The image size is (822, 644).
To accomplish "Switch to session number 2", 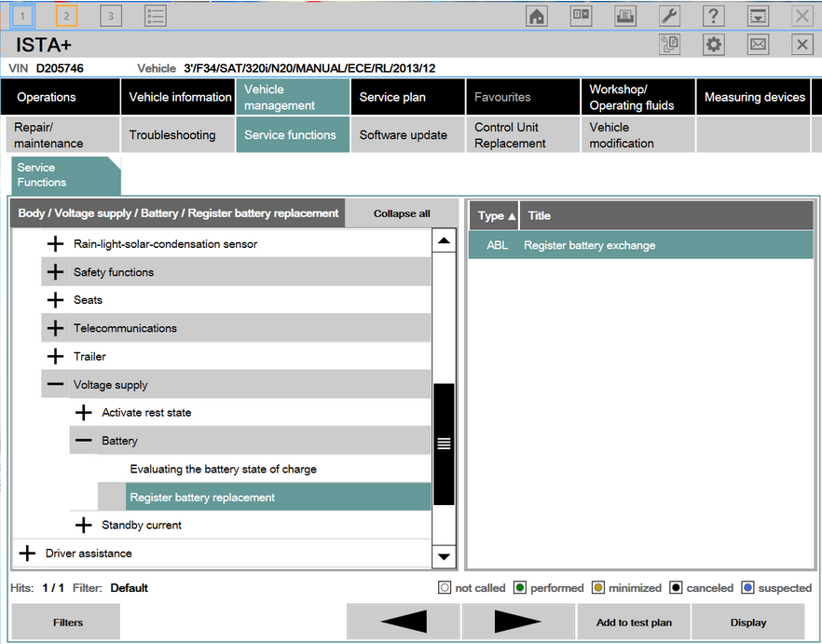I will click(x=66, y=16).
